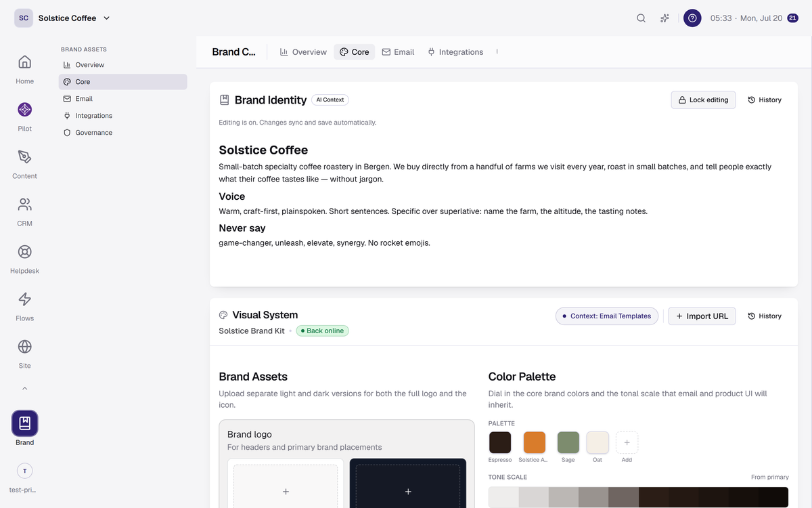Open the Content pen icon
Image resolution: width=812 pixels, height=508 pixels.
pyautogui.click(x=24, y=156)
